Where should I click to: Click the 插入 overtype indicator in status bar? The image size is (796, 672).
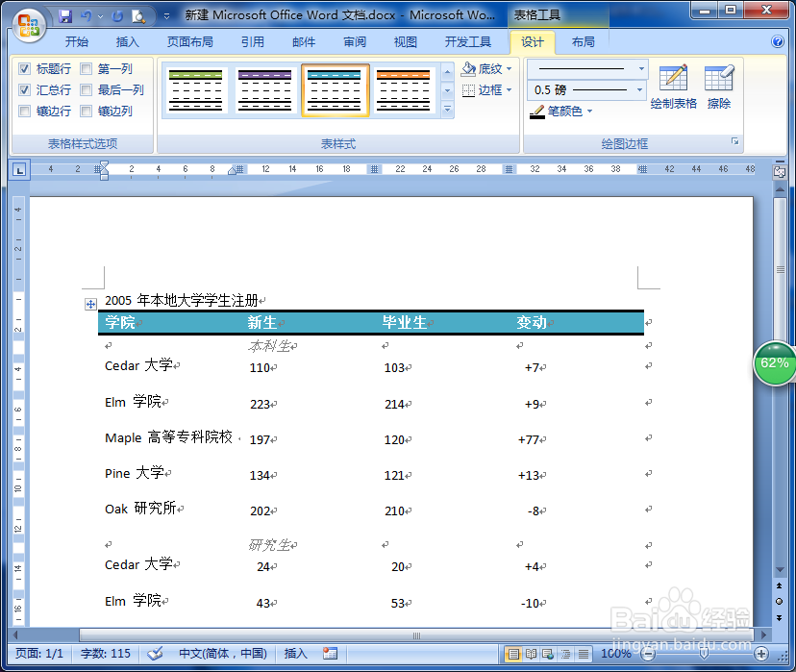coord(295,654)
